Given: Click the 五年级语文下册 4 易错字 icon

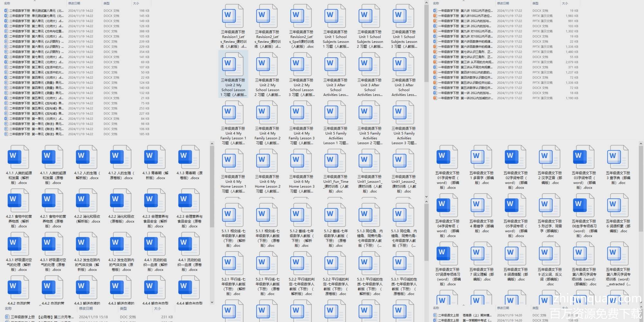Looking at the screenshot, I should (481, 205).
